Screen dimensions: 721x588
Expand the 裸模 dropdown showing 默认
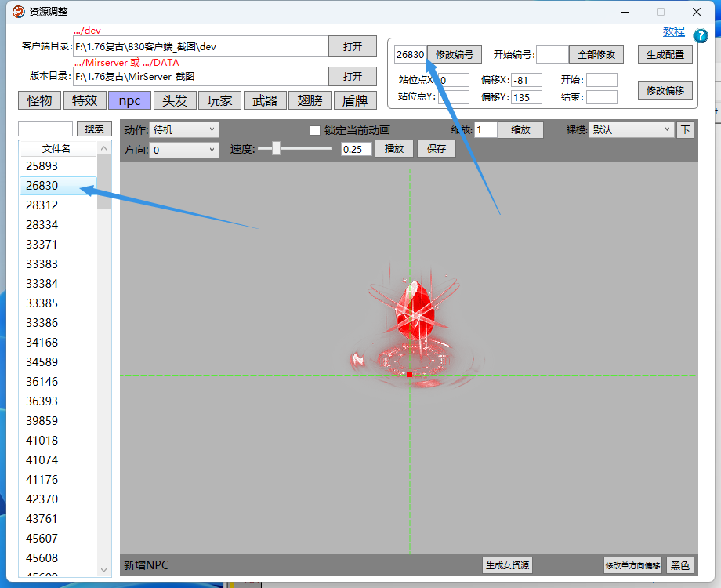(x=632, y=130)
